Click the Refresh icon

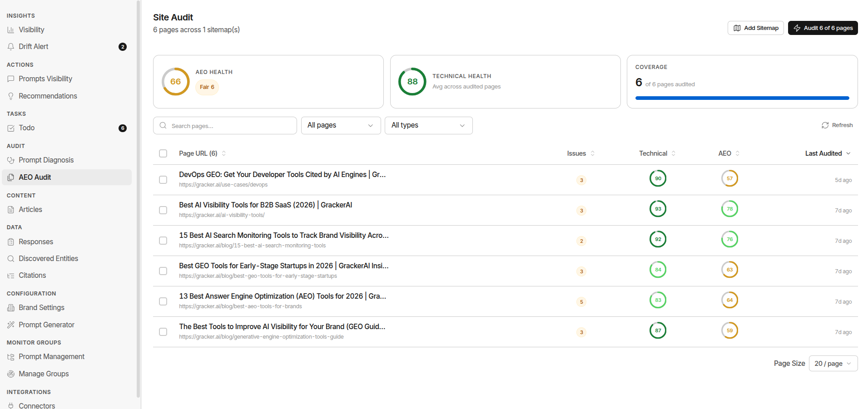point(825,125)
